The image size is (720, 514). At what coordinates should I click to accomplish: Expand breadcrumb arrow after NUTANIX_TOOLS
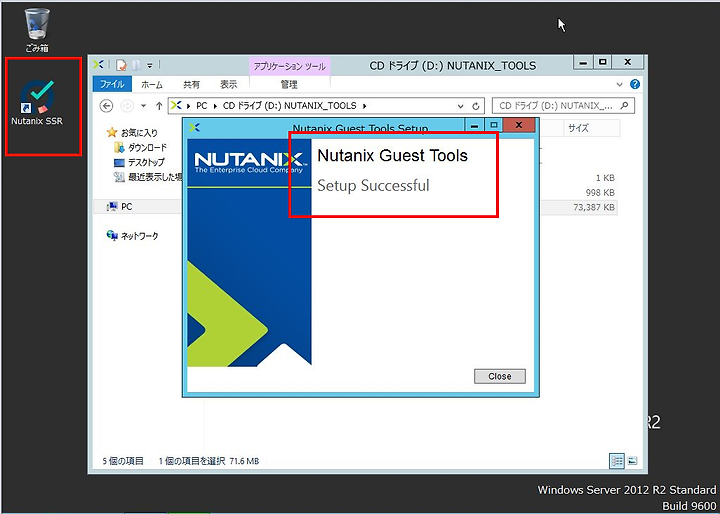coord(365,106)
